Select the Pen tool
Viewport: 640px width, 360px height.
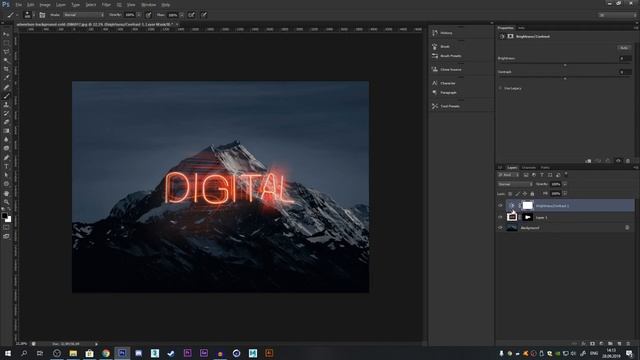coord(6,158)
